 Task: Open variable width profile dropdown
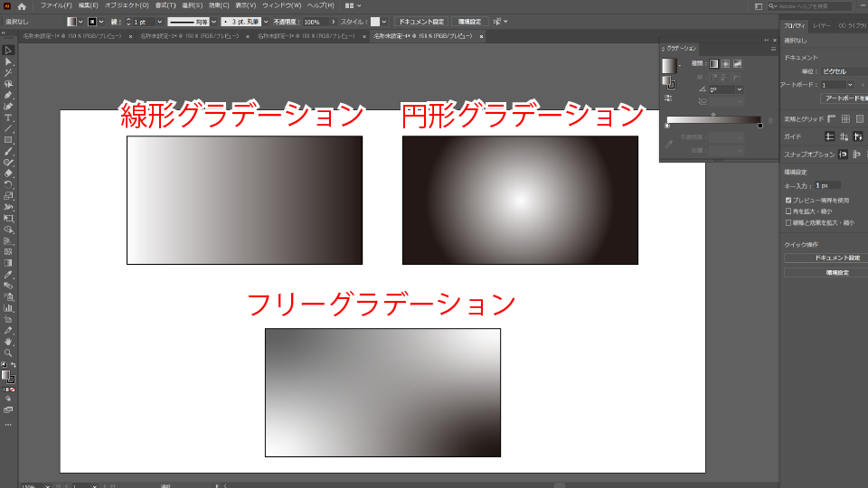coord(213,22)
